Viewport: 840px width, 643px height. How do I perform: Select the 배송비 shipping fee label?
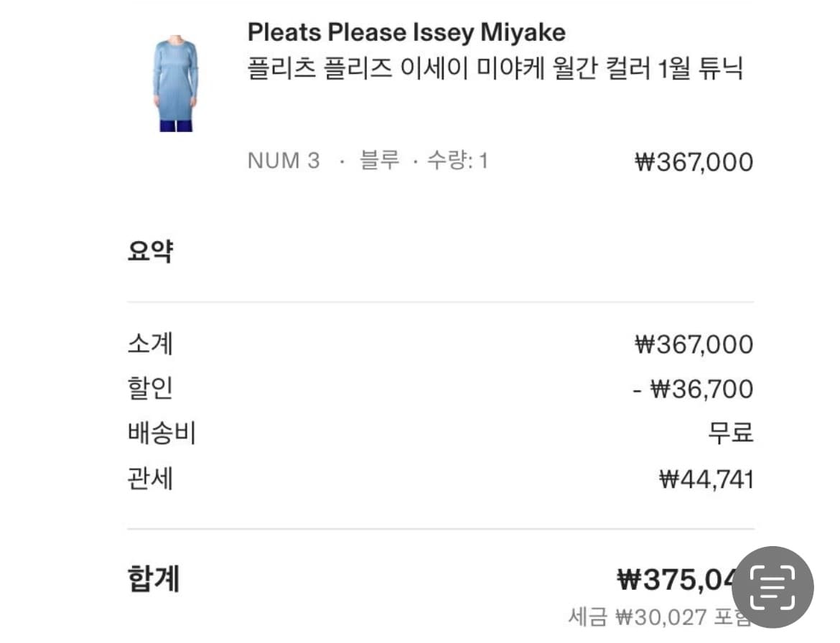162,433
